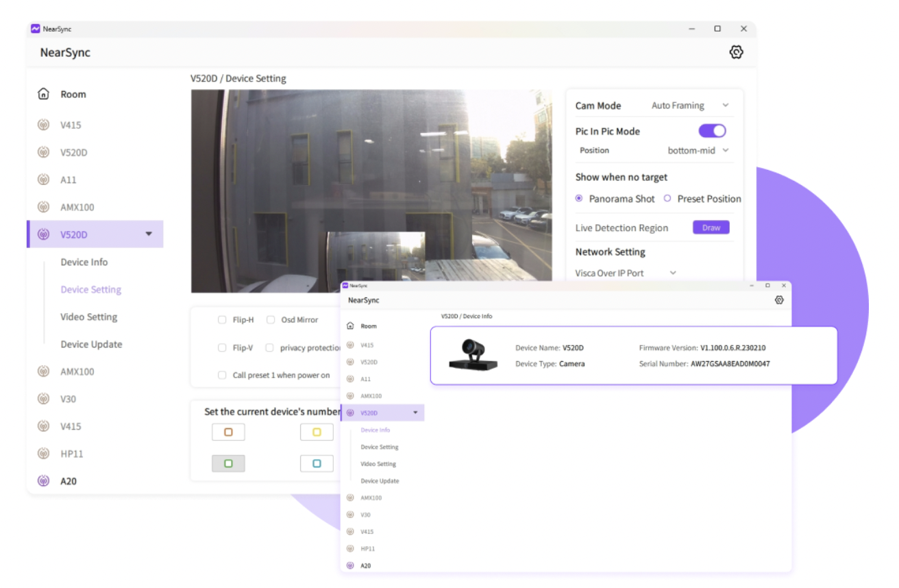
Task: Open settings gear in the large NearSync window
Action: (x=736, y=52)
